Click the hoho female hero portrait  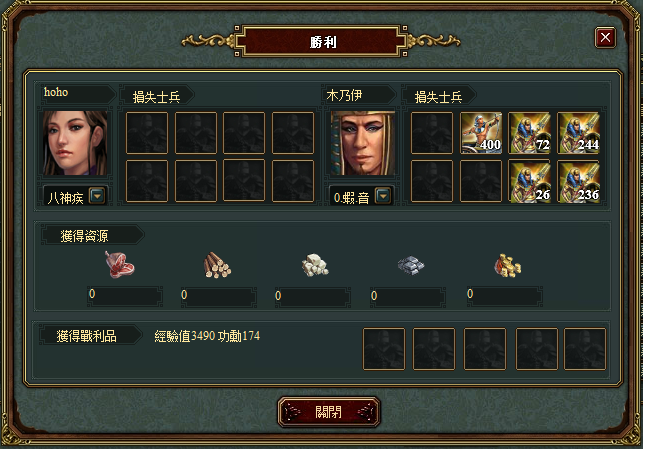[75, 143]
